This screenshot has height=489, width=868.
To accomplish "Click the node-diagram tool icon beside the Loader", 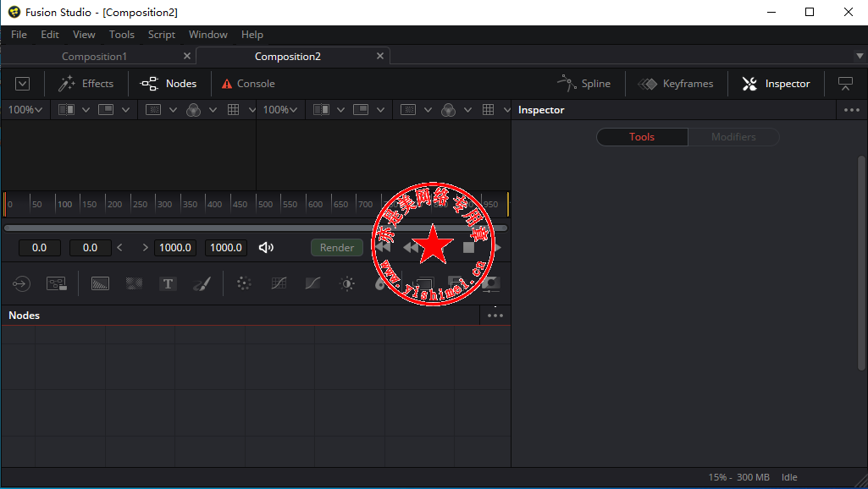I will click(x=57, y=283).
